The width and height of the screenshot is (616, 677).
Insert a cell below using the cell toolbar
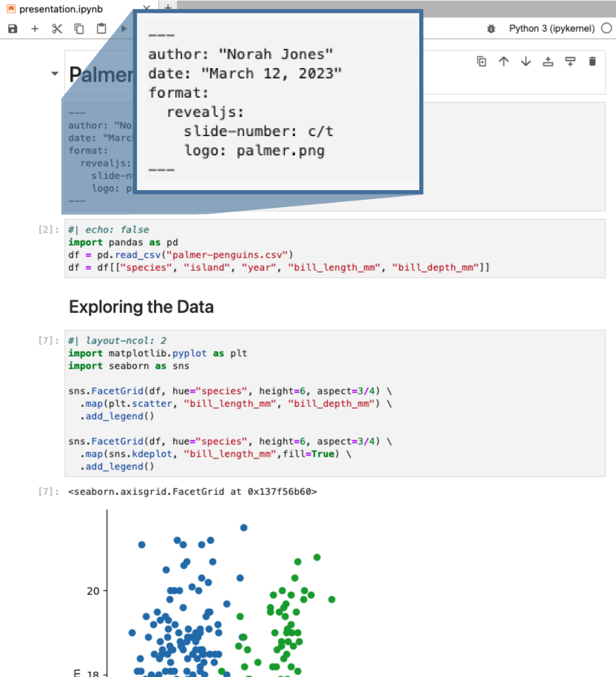pyautogui.click(x=570, y=61)
